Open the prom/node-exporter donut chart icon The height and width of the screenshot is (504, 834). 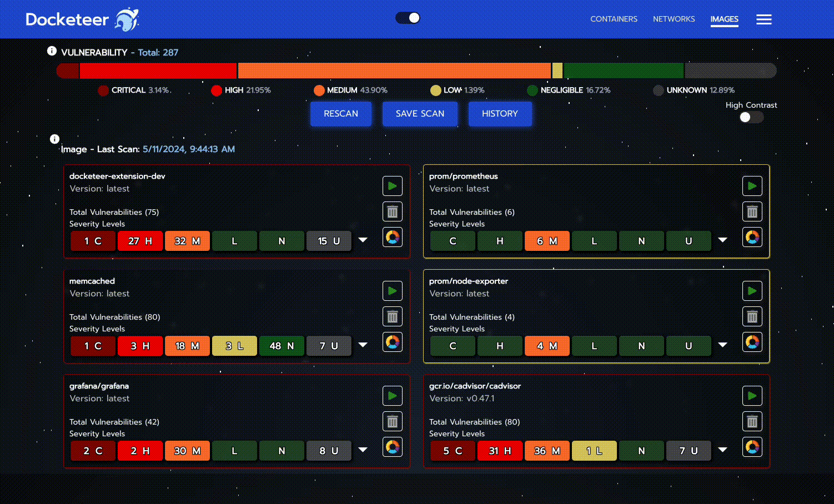(x=752, y=342)
